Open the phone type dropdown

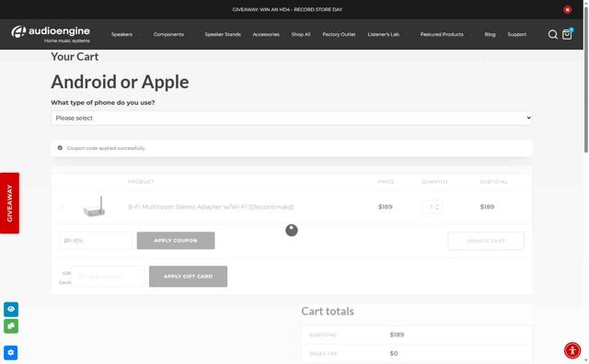[292, 118]
